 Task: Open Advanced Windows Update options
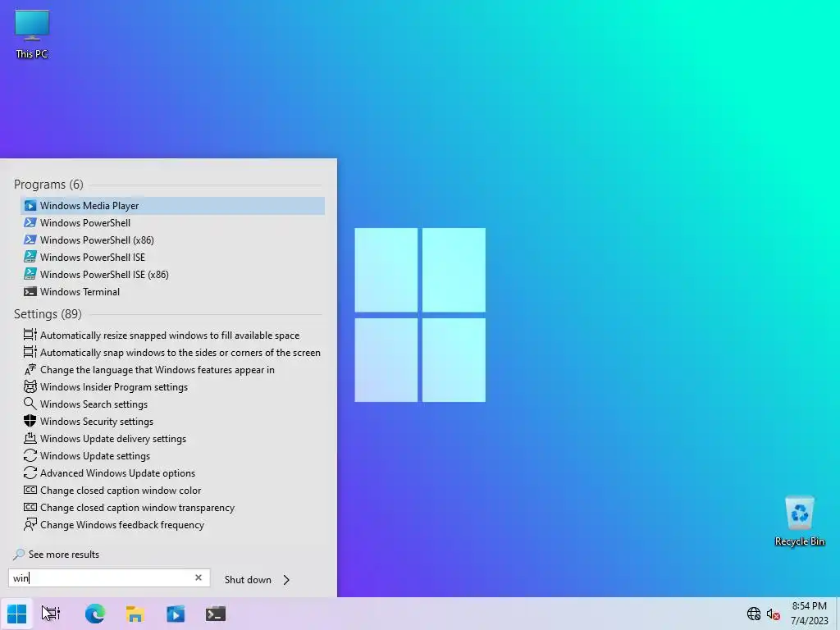pos(172,473)
